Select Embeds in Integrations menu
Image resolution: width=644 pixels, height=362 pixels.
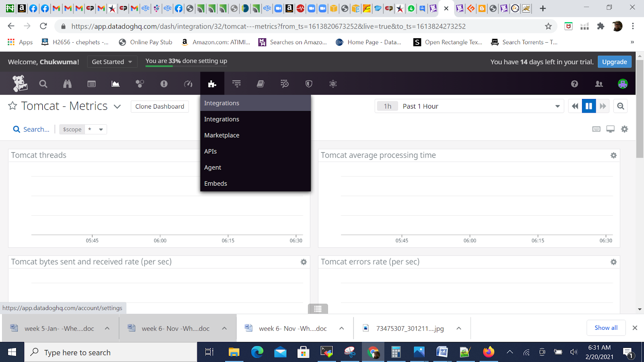coord(256,183)
